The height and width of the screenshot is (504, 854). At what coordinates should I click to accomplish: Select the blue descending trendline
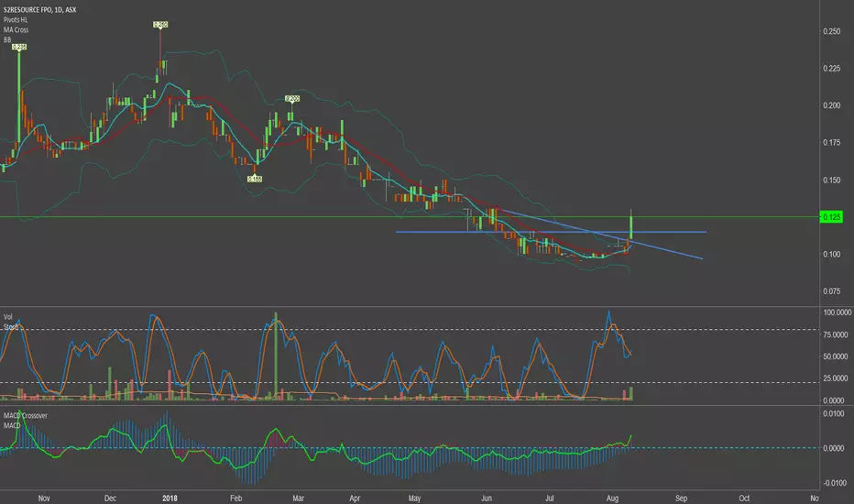pyautogui.click(x=602, y=235)
